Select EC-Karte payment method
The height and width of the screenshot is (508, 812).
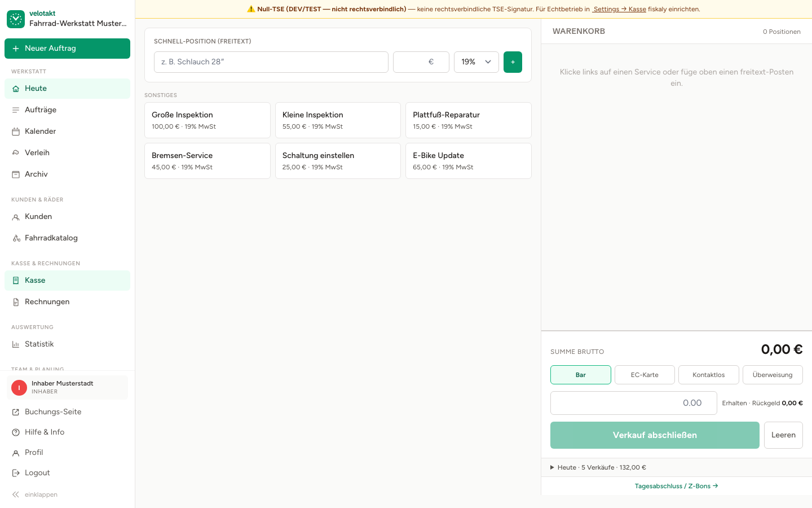[645, 375]
